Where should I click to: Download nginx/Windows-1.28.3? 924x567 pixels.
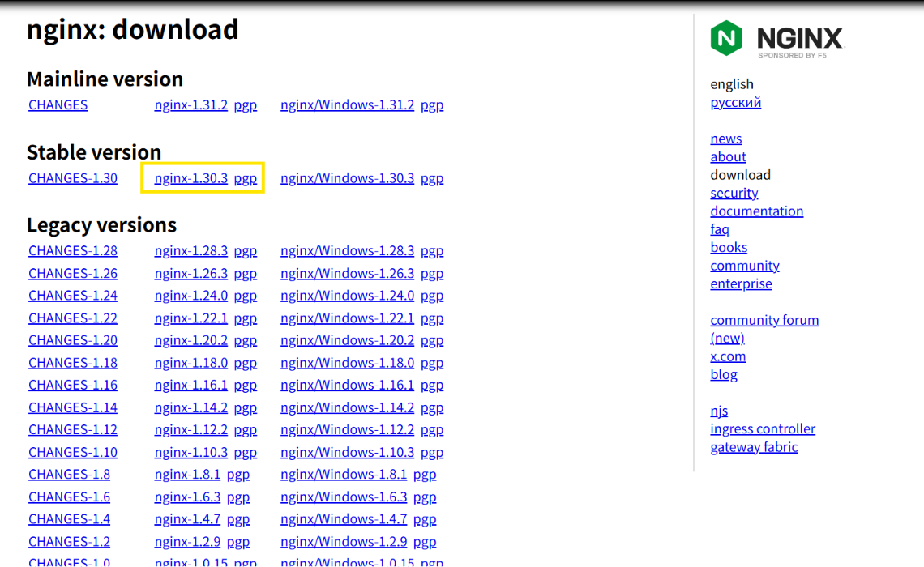click(x=347, y=251)
